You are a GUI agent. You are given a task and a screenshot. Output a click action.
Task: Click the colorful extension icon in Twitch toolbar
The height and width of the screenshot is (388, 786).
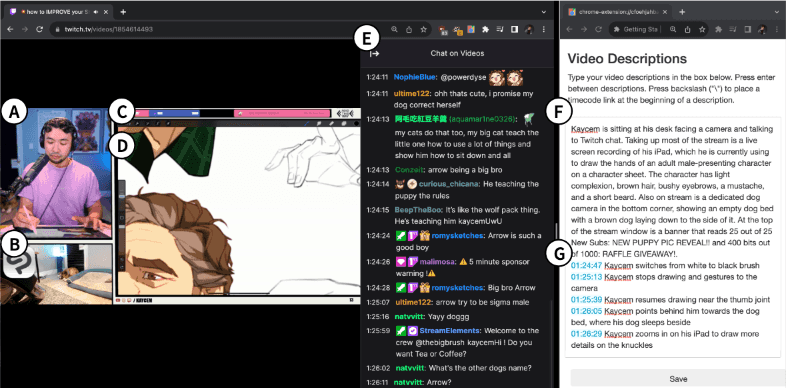[x=471, y=30]
